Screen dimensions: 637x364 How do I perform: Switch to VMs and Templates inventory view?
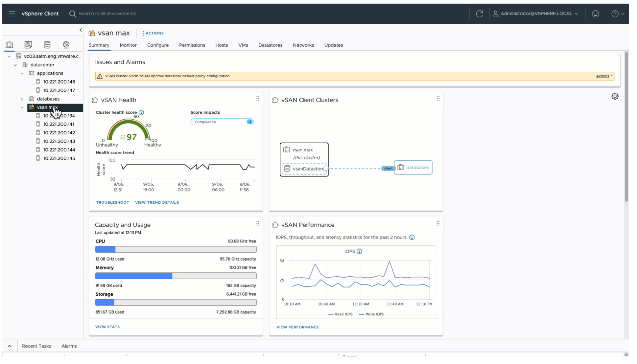pos(28,45)
